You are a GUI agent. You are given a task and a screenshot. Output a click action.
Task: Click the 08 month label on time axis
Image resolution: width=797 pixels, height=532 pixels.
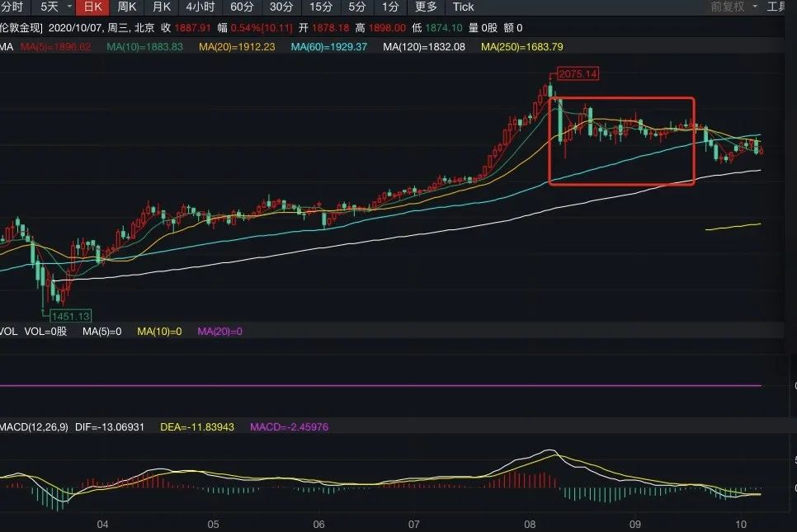pos(530,525)
